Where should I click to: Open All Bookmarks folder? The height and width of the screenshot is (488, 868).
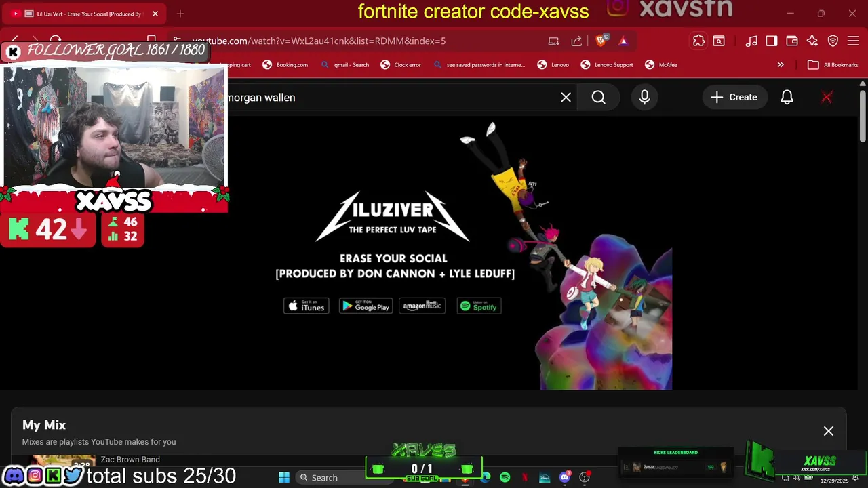coord(833,65)
